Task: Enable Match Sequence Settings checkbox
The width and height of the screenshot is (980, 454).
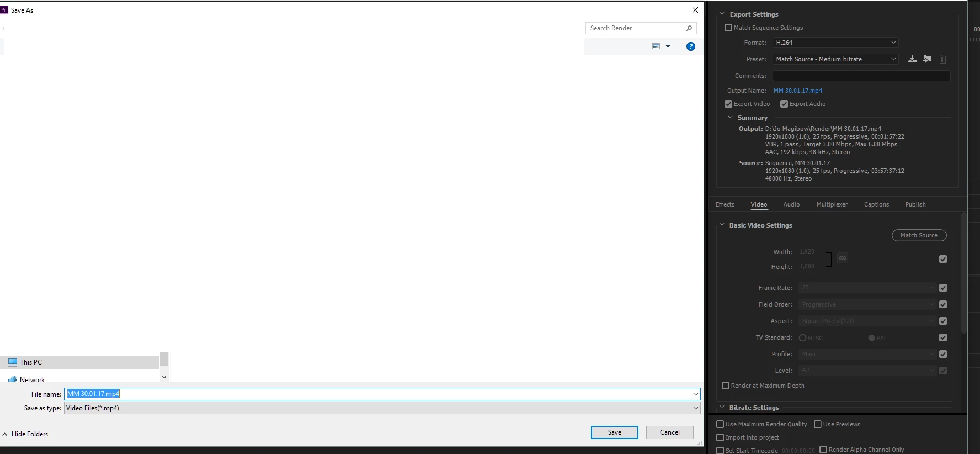Action: click(x=728, y=28)
